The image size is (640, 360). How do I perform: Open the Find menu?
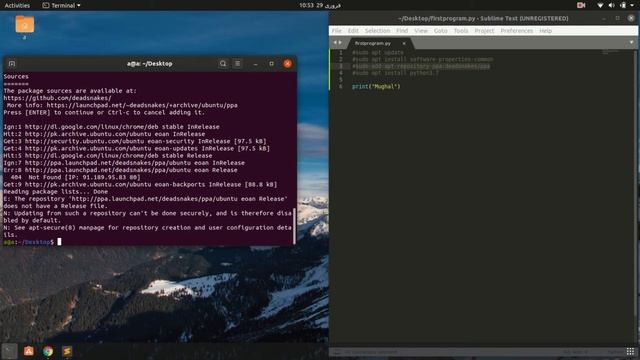coord(402,31)
